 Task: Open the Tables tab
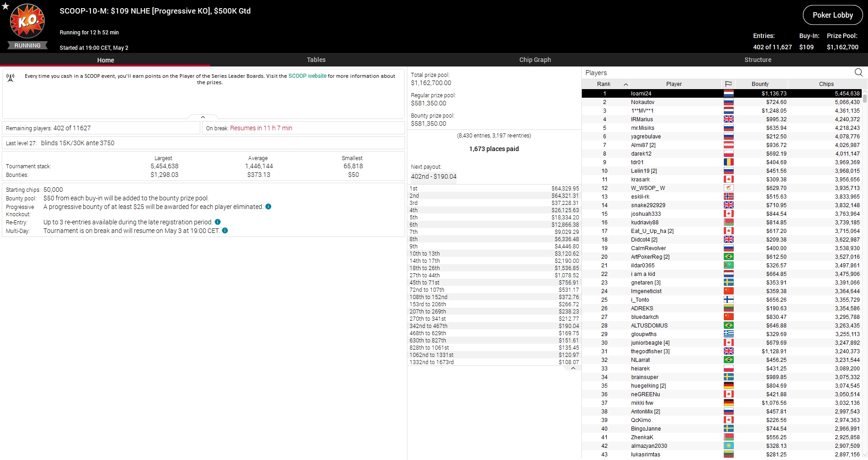316,60
